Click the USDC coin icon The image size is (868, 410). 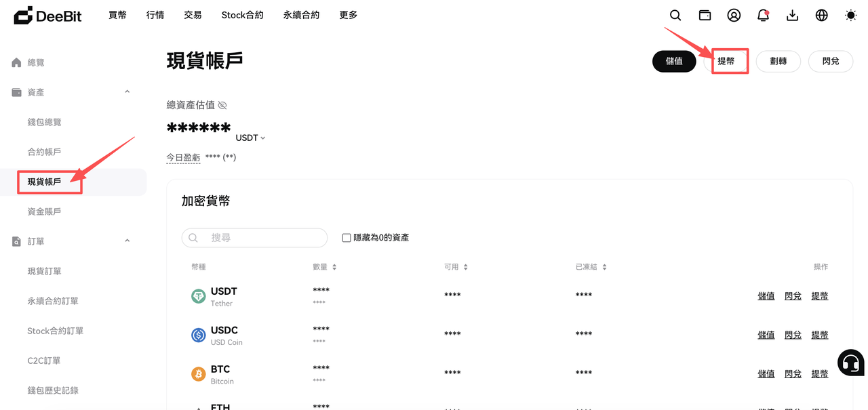[198, 335]
